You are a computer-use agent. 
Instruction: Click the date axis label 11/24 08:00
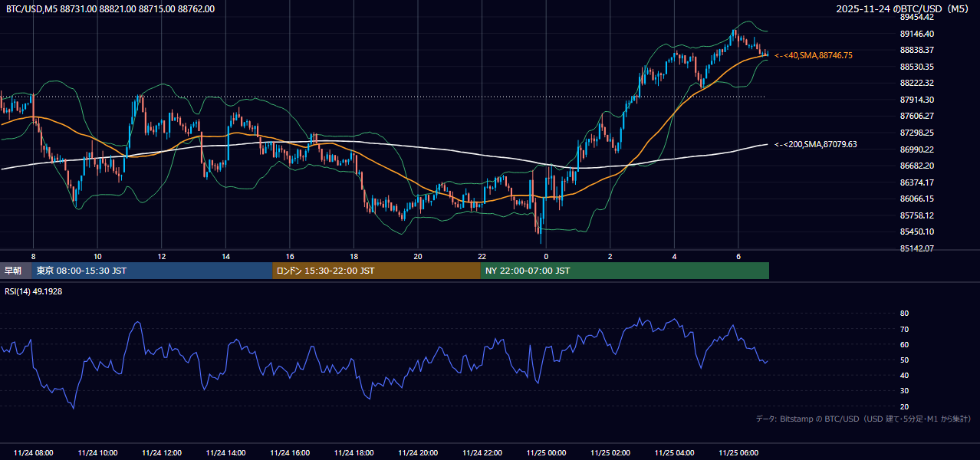pos(33,453)
